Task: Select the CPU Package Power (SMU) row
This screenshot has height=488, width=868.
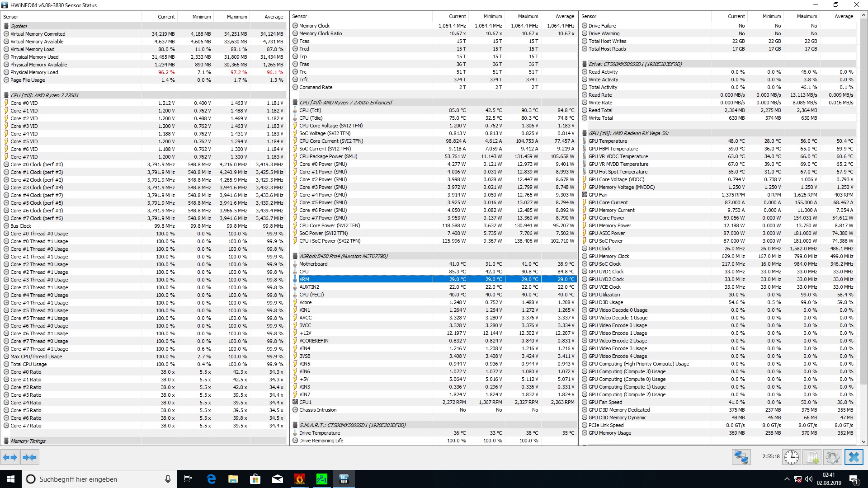Action: [x=328, y=156]
